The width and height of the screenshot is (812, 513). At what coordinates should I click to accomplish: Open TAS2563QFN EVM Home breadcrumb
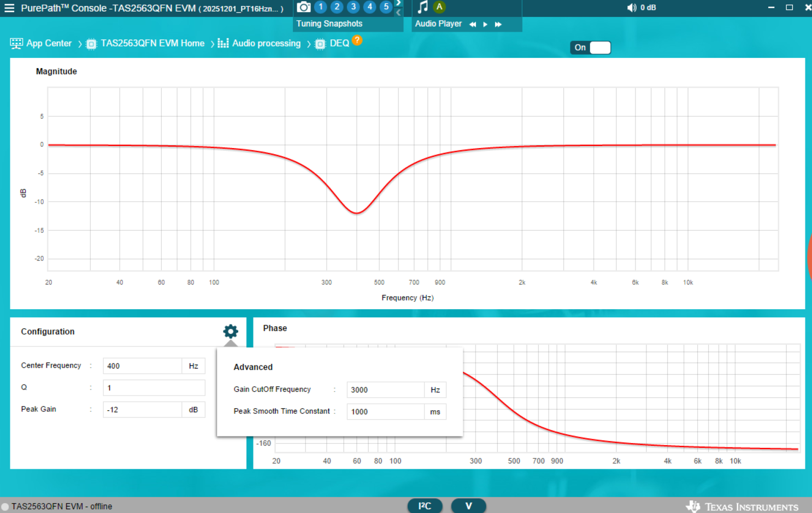point(152,43)
